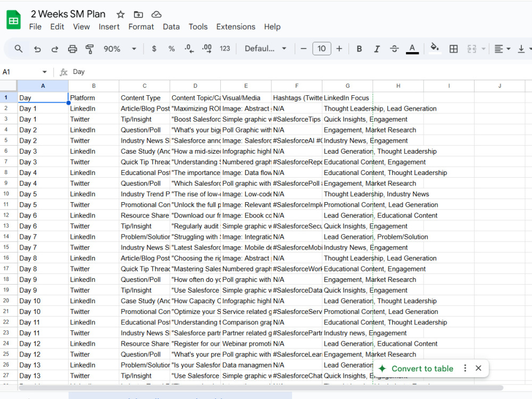Select the Platform header cell

point(94,98)
